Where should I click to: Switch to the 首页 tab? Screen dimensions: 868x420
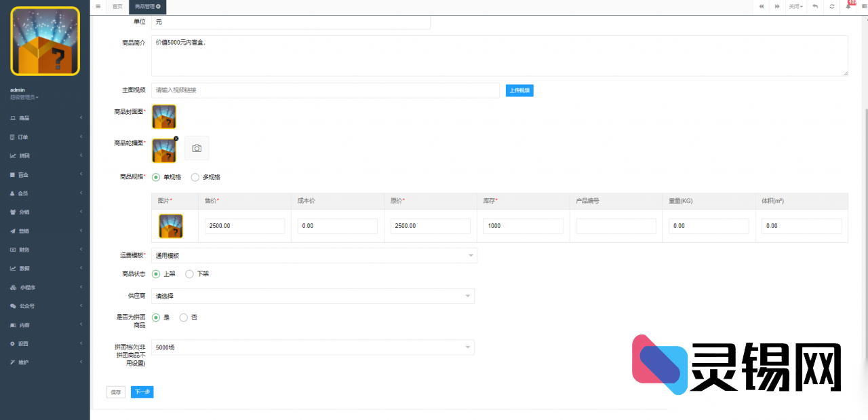(x=117, y=6)
